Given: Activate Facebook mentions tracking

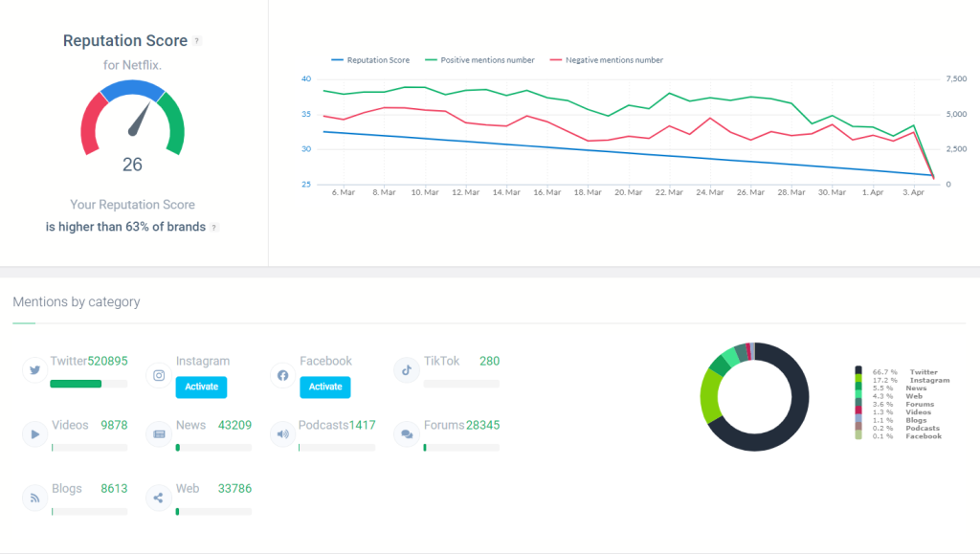Looking at the screenshot, I should click(x=325, y=387).
